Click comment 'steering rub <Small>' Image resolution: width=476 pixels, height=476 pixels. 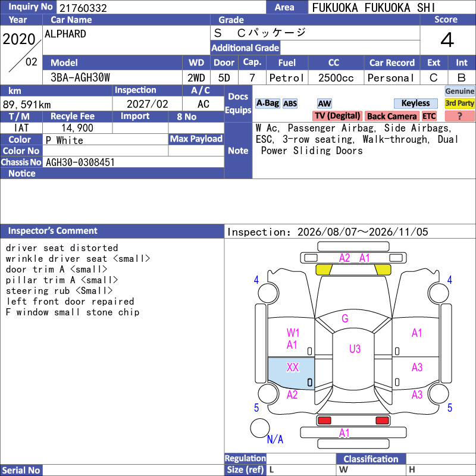tap(59, 291)
